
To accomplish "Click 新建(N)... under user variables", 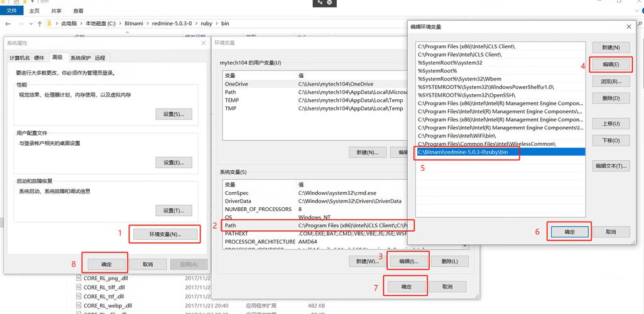I will pos(368,152).
